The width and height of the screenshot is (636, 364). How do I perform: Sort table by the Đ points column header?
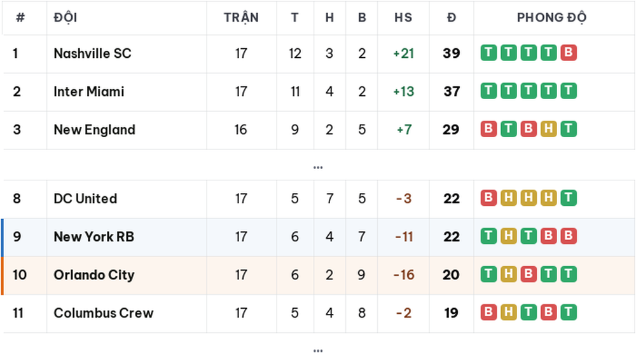[452, 17]
